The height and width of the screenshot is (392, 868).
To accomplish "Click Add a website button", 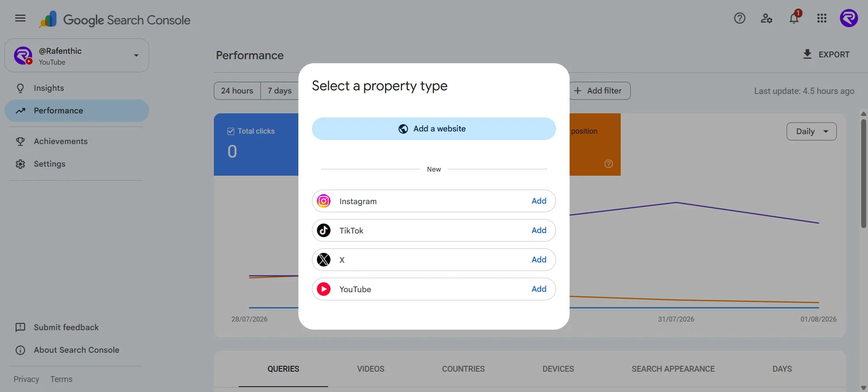I will coord(434,129).
